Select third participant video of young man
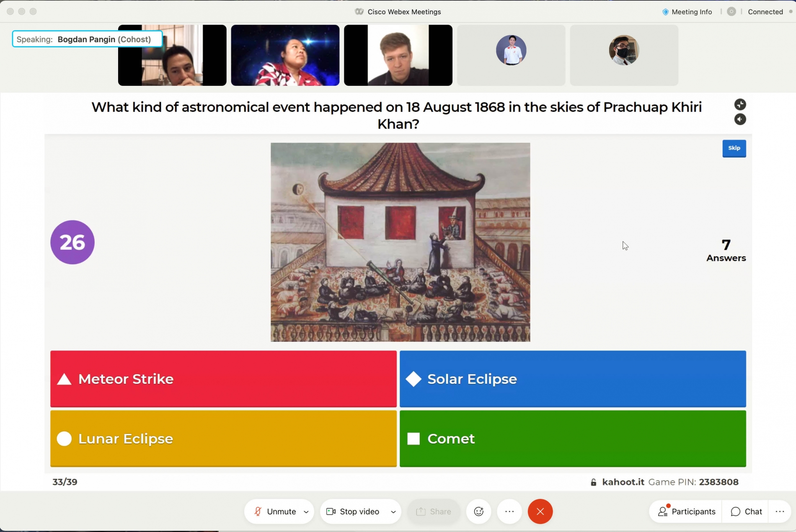The image size is (796, 532). pos(398,55)
